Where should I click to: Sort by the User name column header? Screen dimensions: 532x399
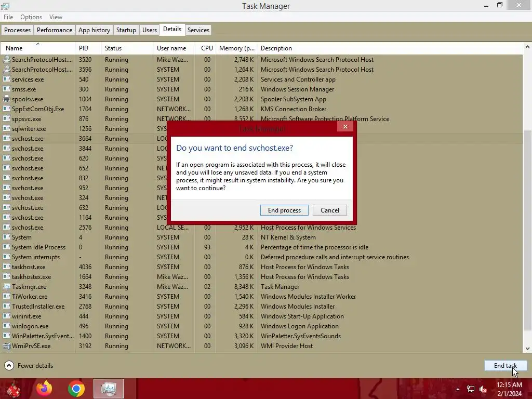coord(174,48)
